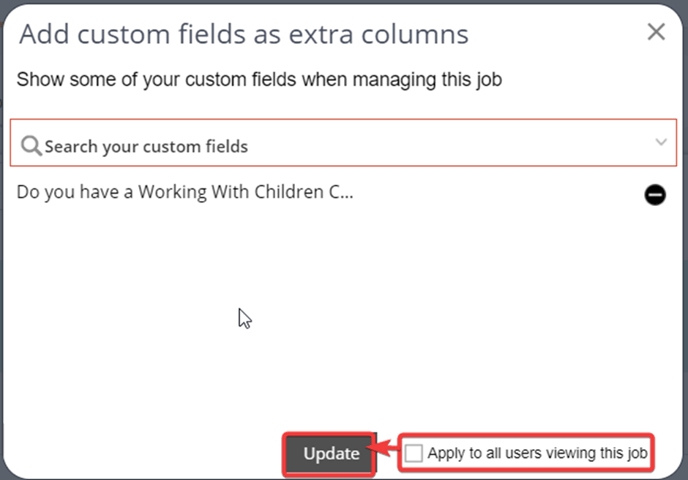The width and height of the screenshot is (688, 480).
Task: Remove the Working With Children field
Action: click(x=655, y=194)
